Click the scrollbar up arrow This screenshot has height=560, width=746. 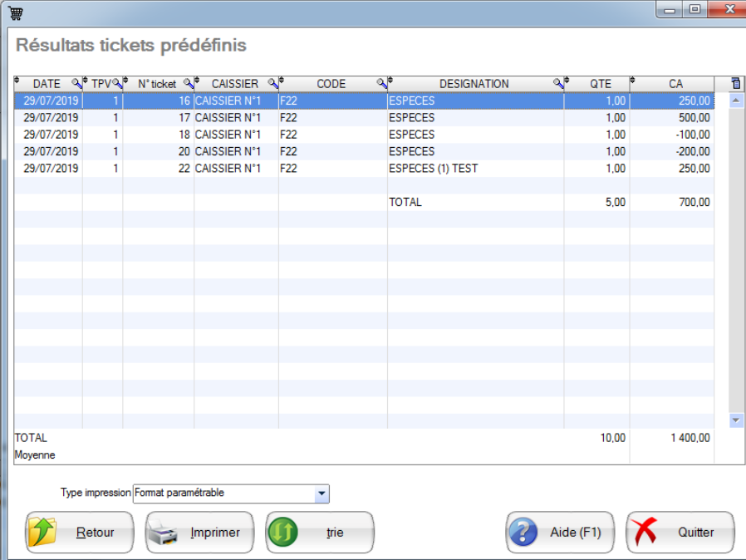[x=735, y=101]
